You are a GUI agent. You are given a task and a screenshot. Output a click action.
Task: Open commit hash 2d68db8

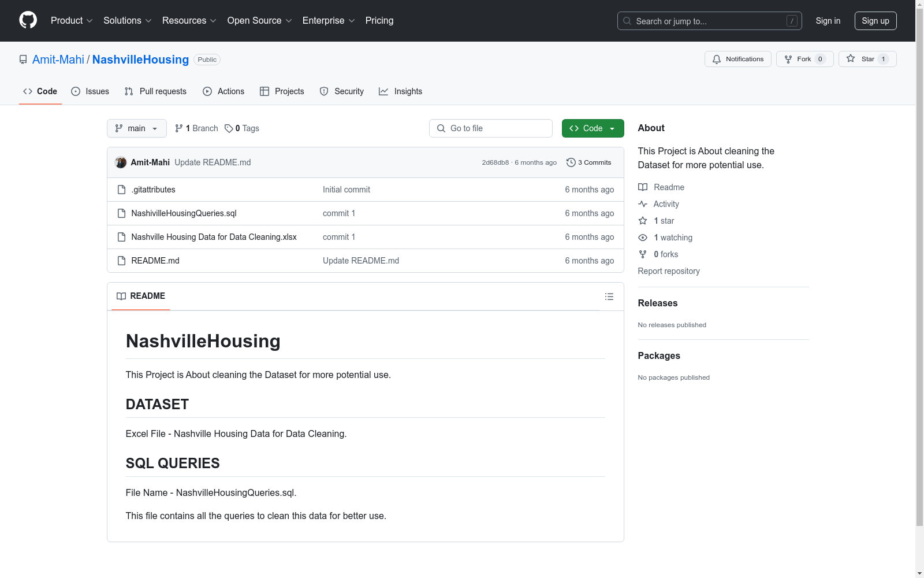tap(495, 162)
